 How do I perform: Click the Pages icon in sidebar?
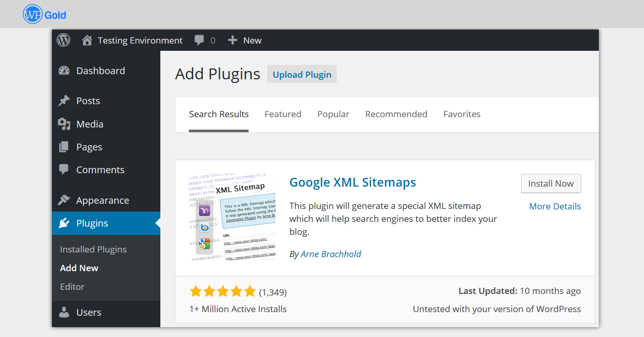[x=64, y=147]
